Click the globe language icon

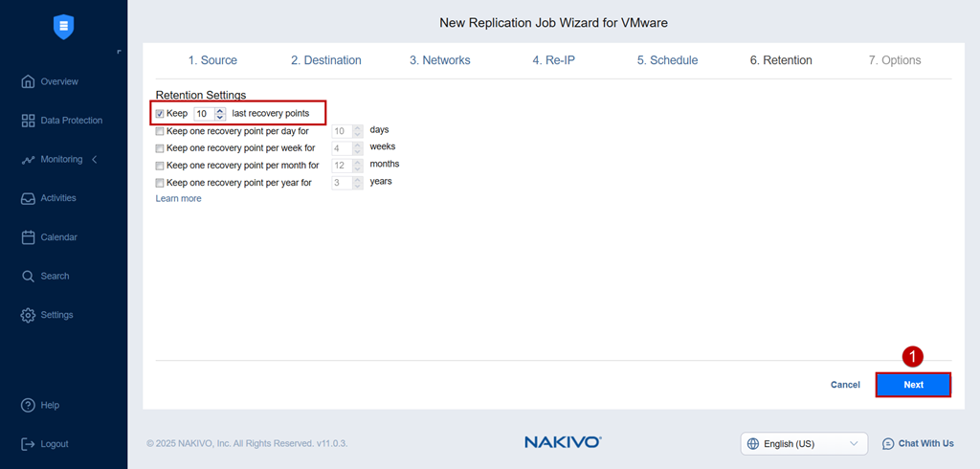tap(753, 444)
